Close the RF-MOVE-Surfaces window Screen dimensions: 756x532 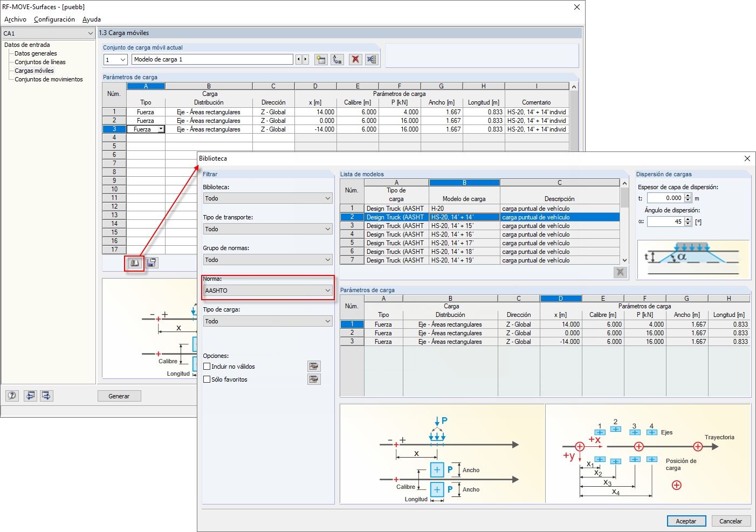pyautogui.click(x=577, y=7)
